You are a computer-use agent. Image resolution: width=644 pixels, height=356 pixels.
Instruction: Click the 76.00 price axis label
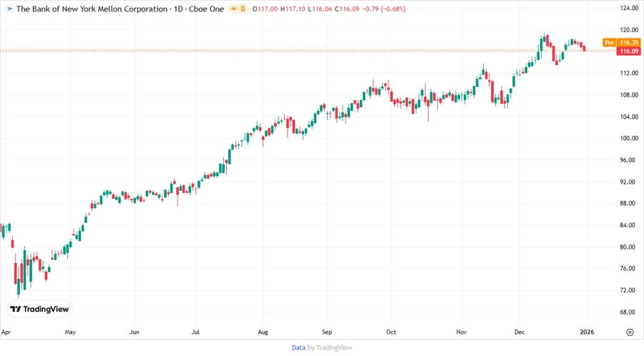[629, 268]
